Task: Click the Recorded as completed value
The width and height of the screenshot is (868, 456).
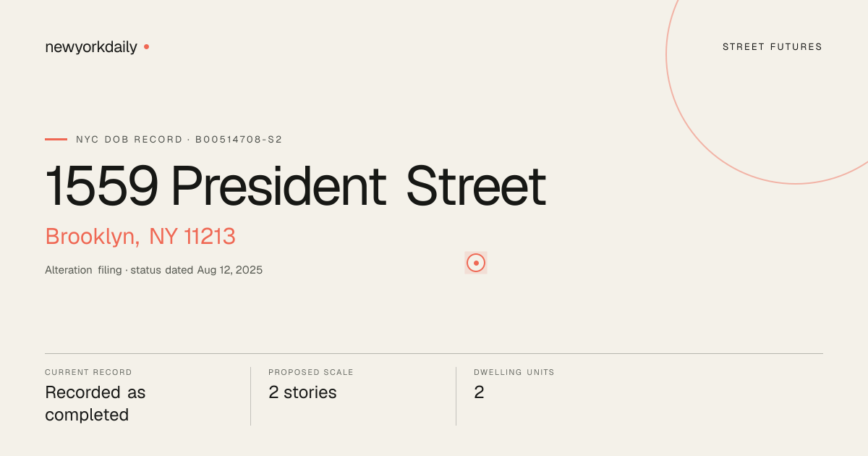Action: 95,404
